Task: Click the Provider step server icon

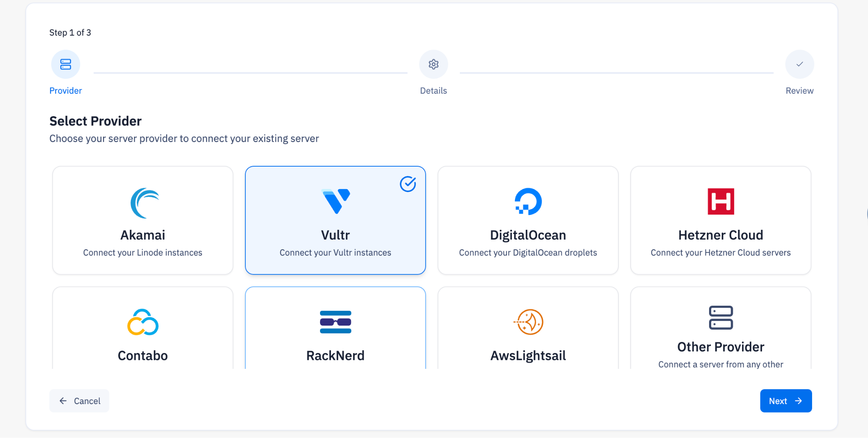Action: [x=66, y=64]
